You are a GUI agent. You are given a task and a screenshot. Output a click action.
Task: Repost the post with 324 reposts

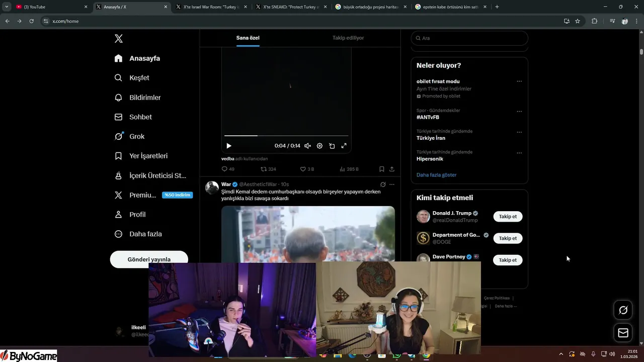tap(268, 169)
